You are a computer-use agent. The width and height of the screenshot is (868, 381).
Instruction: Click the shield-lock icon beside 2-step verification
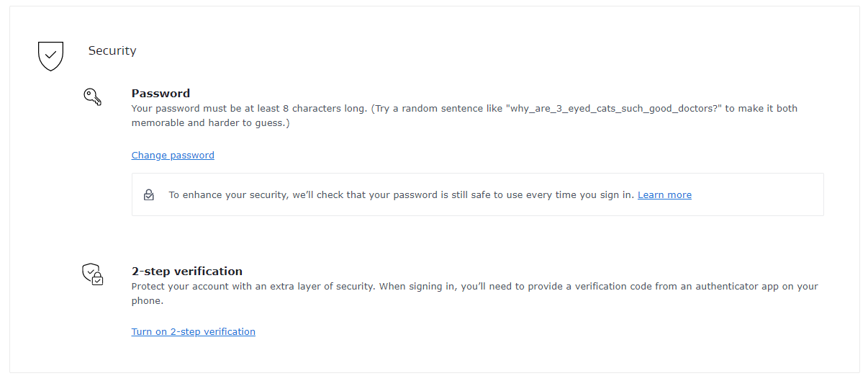click(92, 274)
